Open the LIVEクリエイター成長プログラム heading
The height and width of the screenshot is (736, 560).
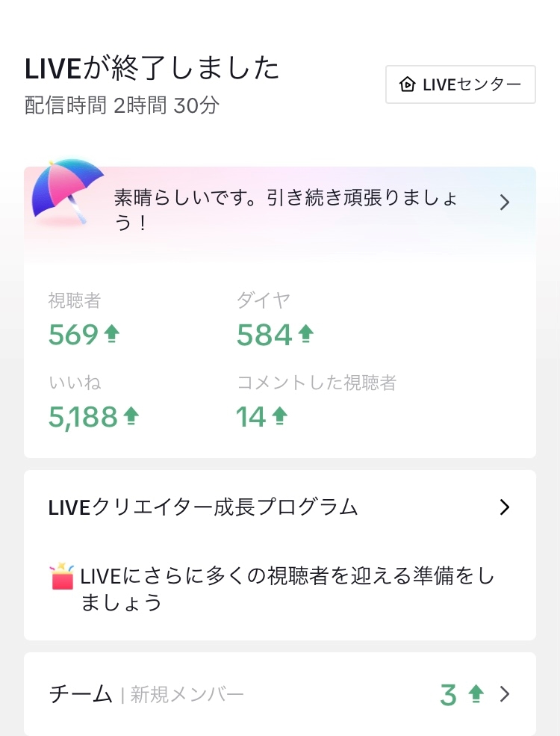click(203, 507)
